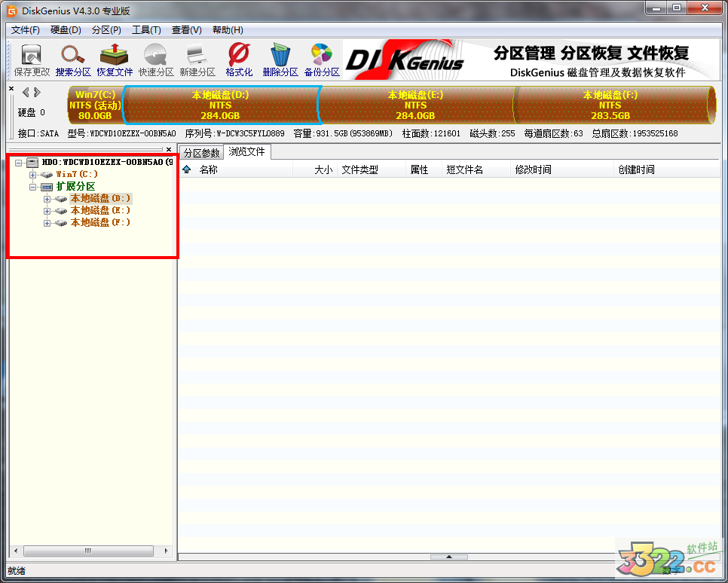
Task: Collapse the 扩展分区 tree node
Action: 32,187
